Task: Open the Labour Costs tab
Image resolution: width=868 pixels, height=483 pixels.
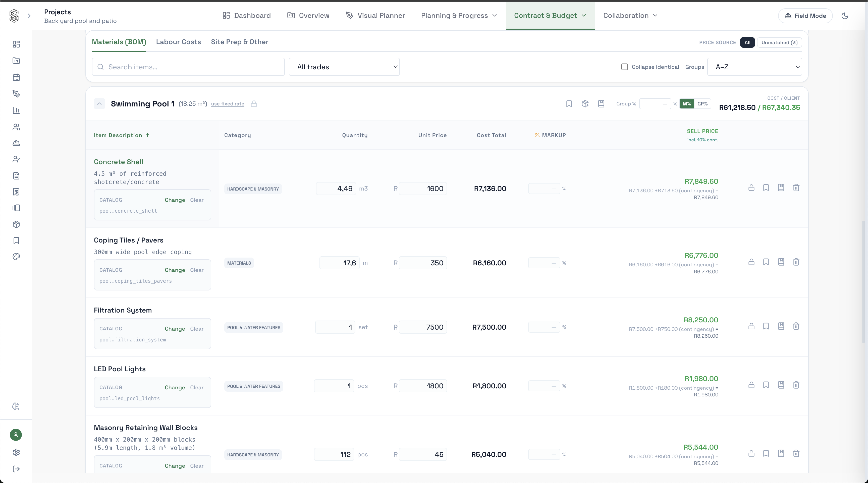Action: point(178,42)
